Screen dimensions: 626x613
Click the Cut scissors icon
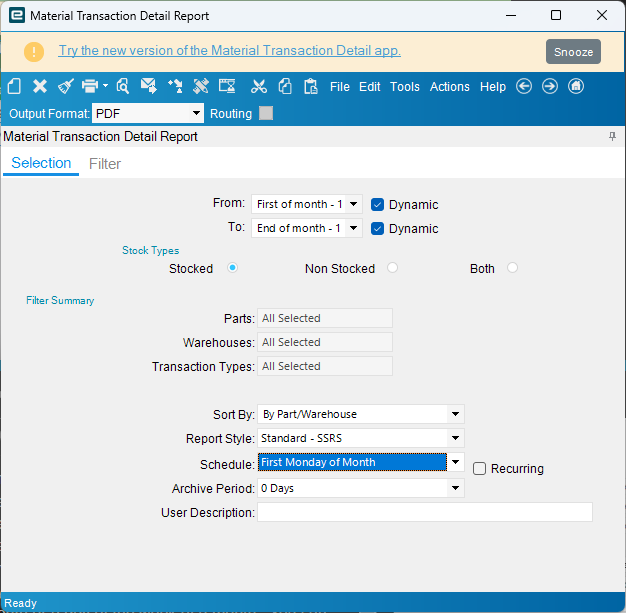(x=259, y=86)
